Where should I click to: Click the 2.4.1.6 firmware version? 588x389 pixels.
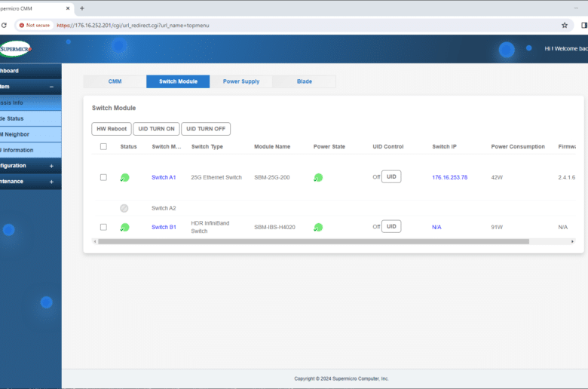click(x=567, y=177)
